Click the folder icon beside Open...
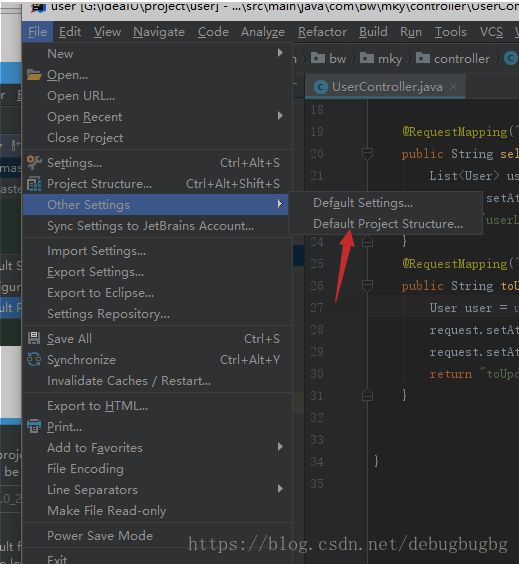 point(34,75)
